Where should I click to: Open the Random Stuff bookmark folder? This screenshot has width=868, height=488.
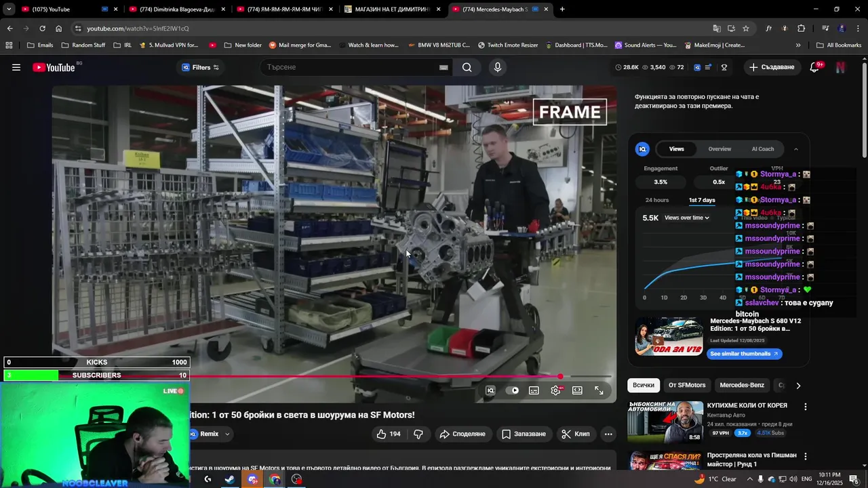click(x=83, y=45)
